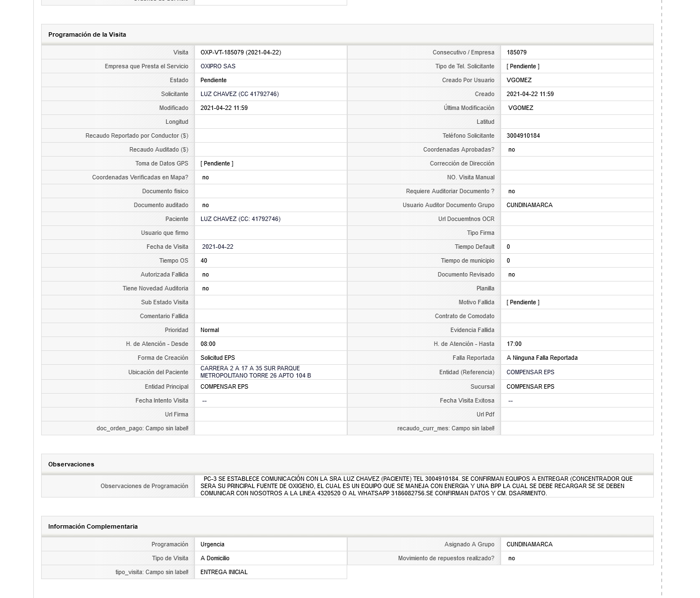Click Toma de Datos GPS [ Pendiente ] value

coord(217,163)
